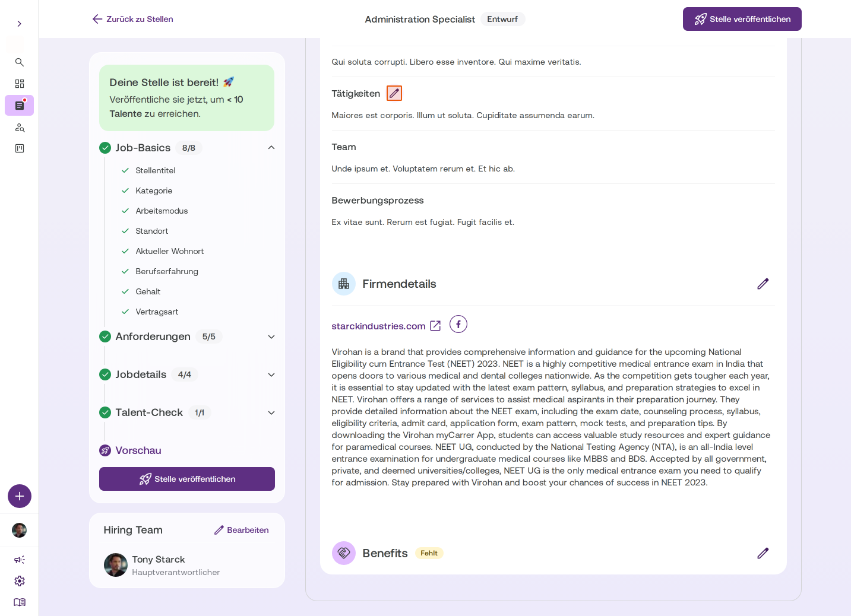
Task: Expand the Talent-Check section
Action: (x=271, y=412)
